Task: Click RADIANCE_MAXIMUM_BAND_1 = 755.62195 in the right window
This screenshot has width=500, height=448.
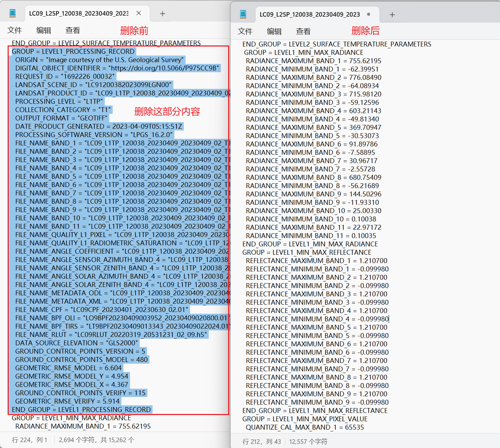Action: click(313, 61)
